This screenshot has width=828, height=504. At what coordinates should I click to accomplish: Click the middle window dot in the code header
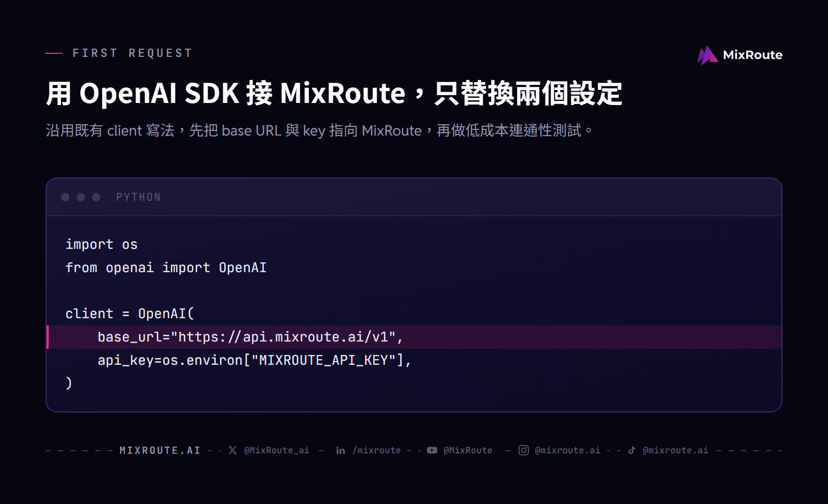coord(81,197)
